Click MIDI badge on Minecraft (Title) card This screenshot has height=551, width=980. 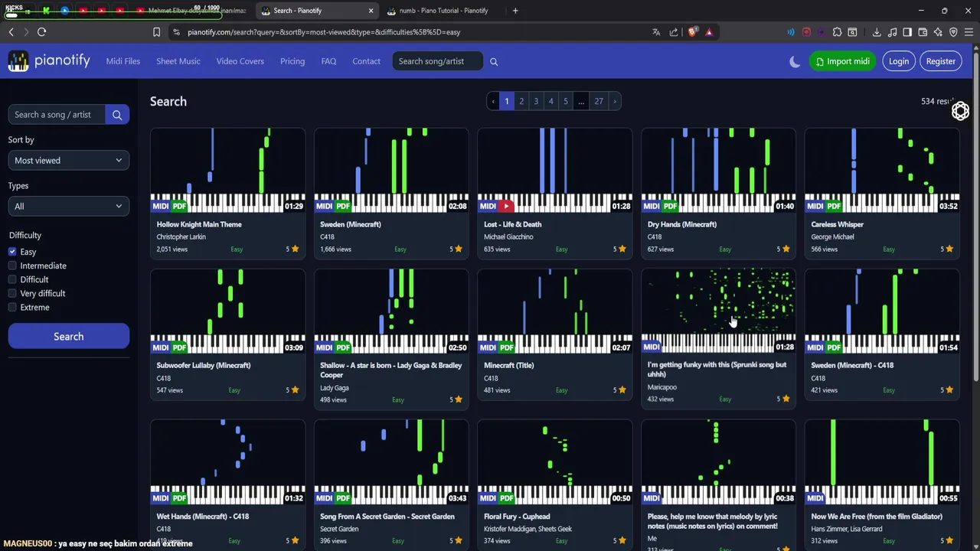point(488,347)
